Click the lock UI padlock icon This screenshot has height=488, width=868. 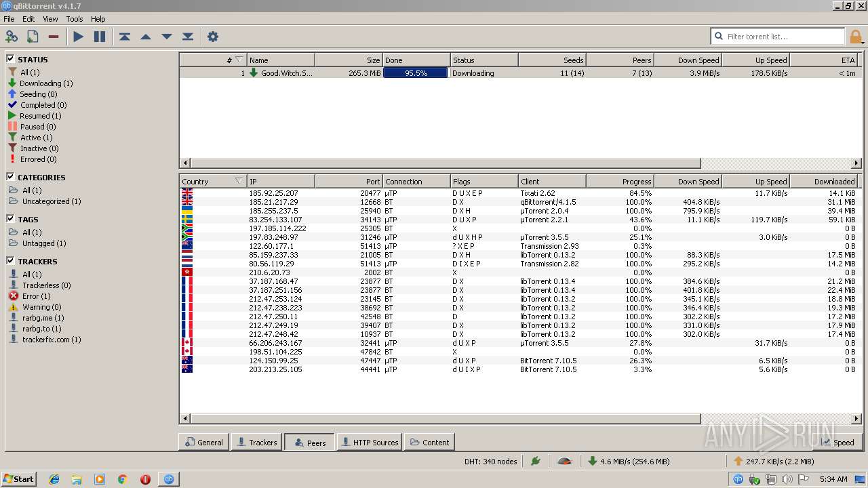tap(856, 37)
